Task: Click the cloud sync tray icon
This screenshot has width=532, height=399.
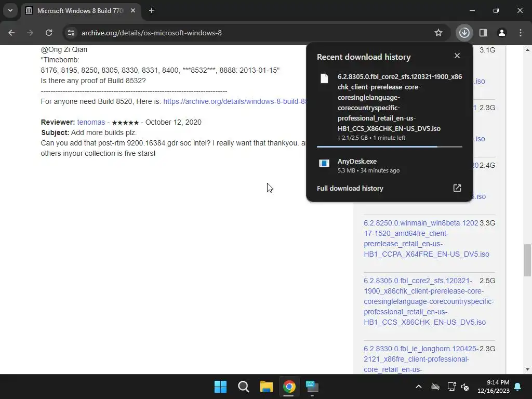Action: pyautogui.click(x=435, y=387)
